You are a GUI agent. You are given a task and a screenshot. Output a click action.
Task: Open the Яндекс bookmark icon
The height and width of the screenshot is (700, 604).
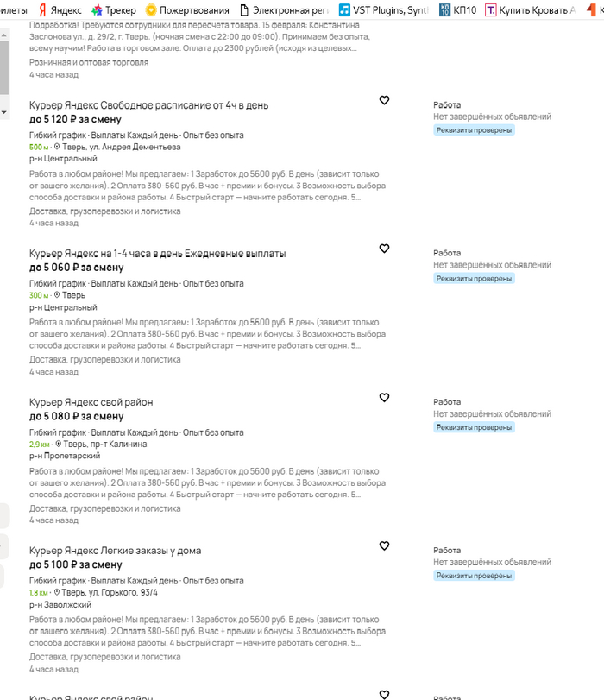click(x=43, y=9)
